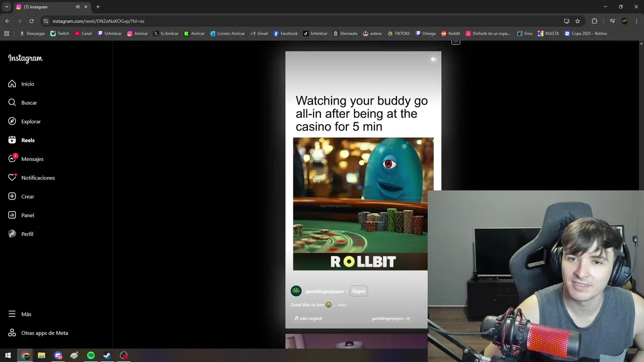The image size is (644, 362).
Task: Open Discord from taskbar
Action: point(58,355)
